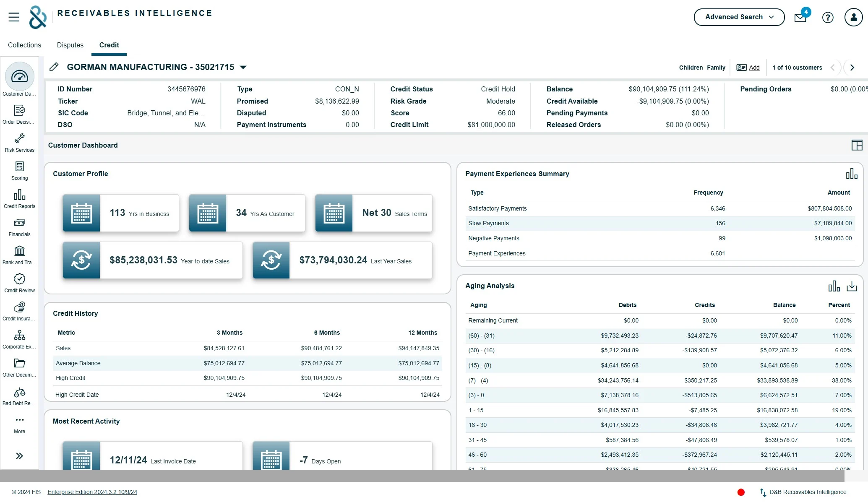The image size is (868, 502).
Task: Click the red status indicator dot
Action: tap(741, 492)
